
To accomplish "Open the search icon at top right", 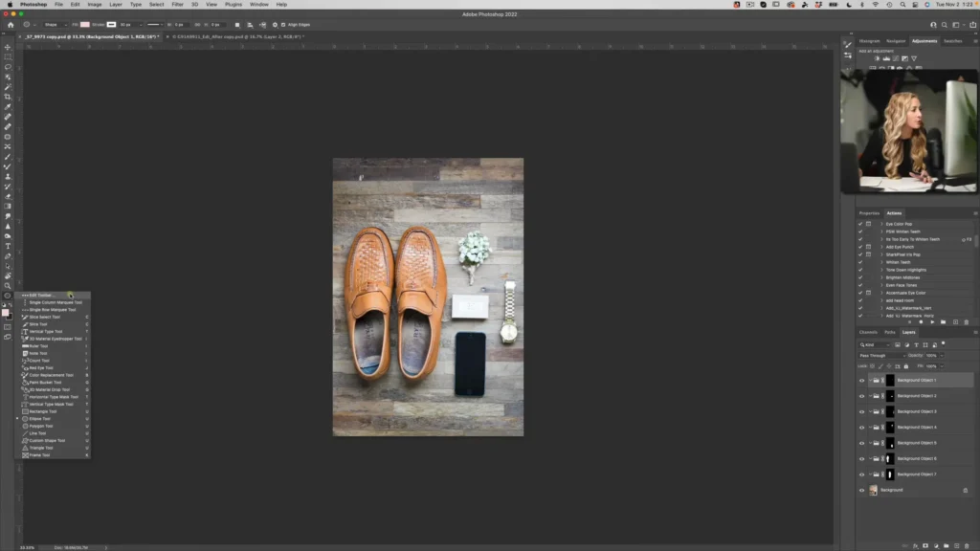I will pyautogui.click(x=945, y=25).
